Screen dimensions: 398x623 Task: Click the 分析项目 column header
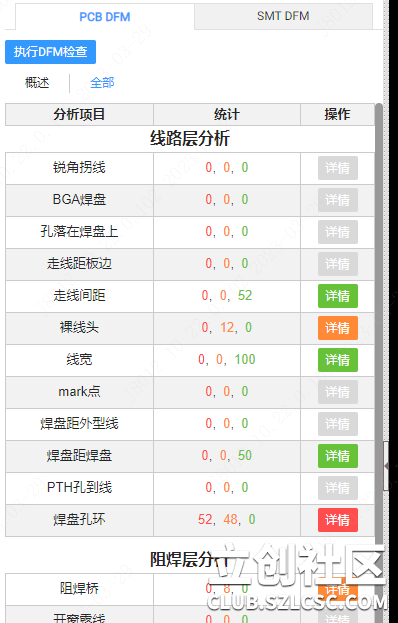point(79,114)
